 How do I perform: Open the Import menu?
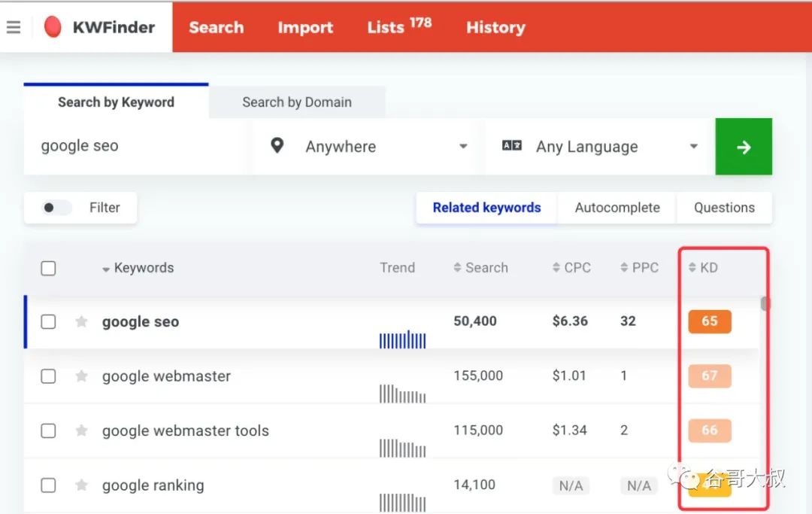[305, 27]
